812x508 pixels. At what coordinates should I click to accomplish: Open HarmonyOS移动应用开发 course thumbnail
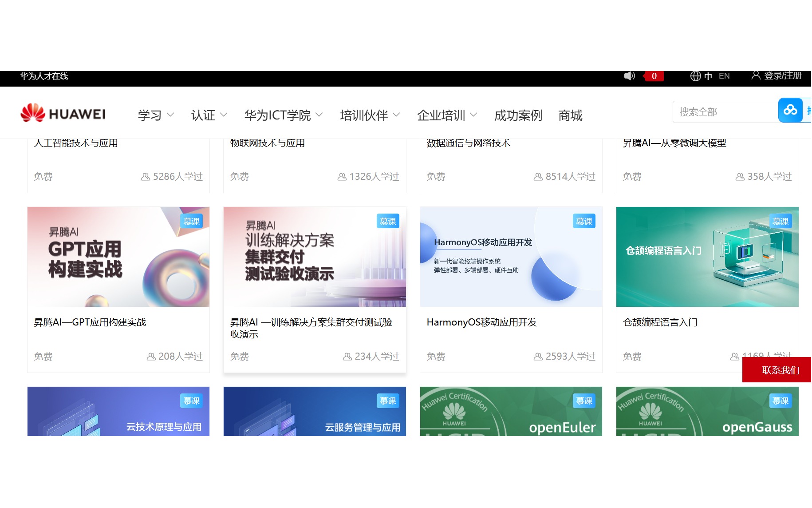(x=511, y=257)
